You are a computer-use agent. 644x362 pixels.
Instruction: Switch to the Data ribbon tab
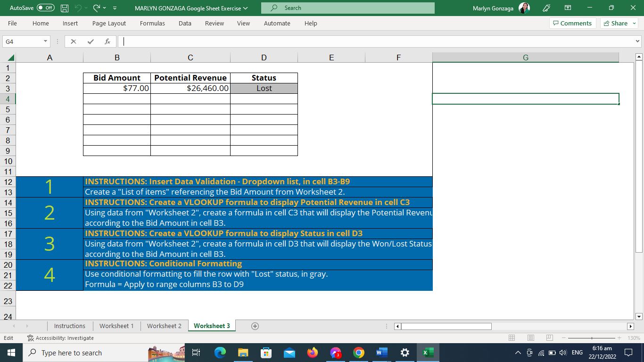[x=185, y=23]
